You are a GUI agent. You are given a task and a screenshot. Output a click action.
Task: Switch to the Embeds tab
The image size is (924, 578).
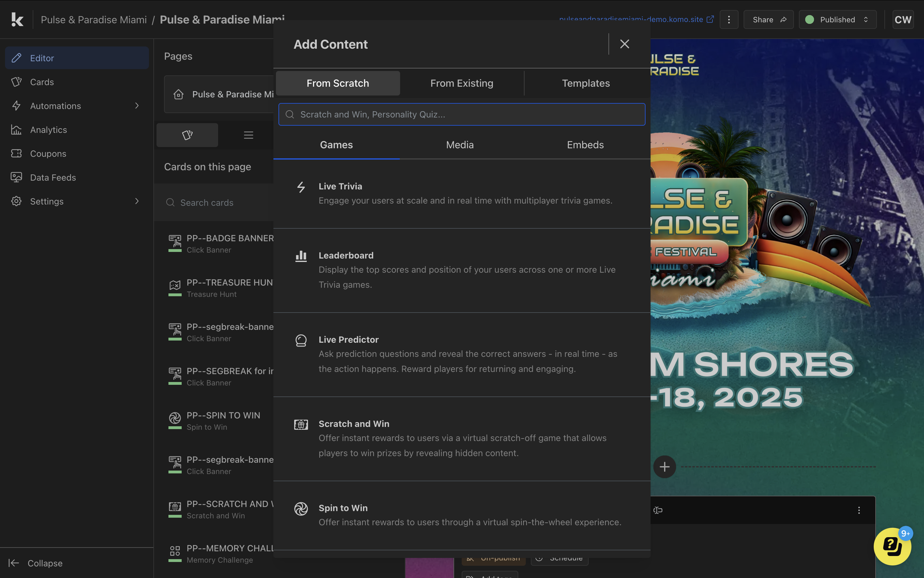pos(585,145)
